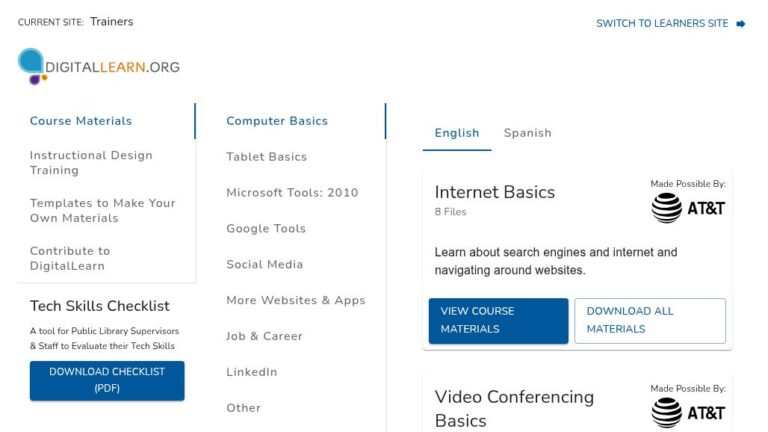Image resolution: width=768 pixels, height=432 pixels.
Task: Open Templates to Make Your Own Materials
Action: 102,211
